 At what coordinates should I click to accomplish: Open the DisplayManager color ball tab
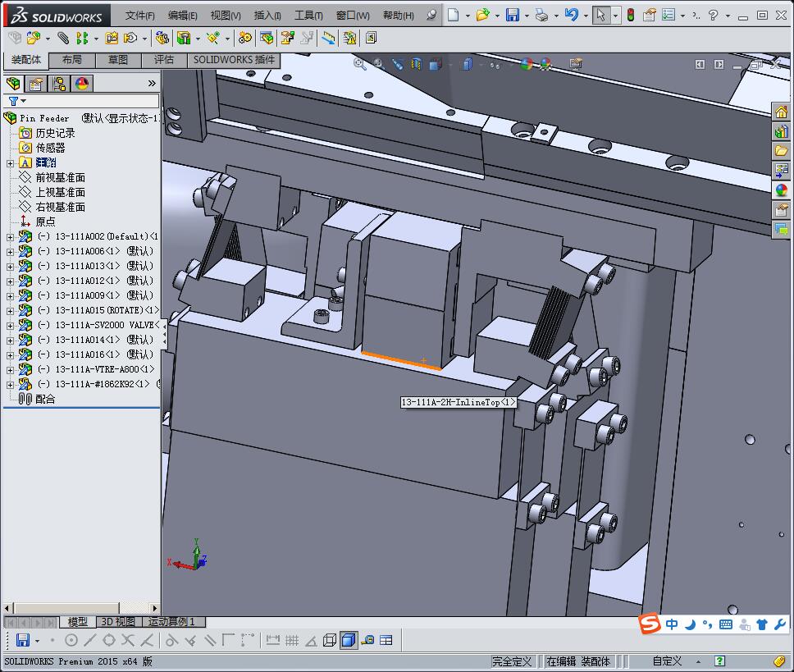[82, 83]
